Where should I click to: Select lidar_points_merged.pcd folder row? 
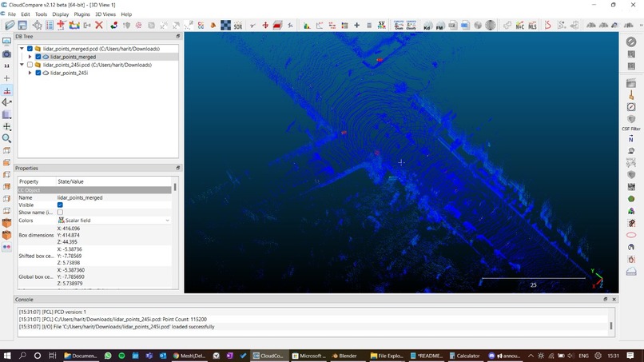pyautogui.click(x=101, y=49)
